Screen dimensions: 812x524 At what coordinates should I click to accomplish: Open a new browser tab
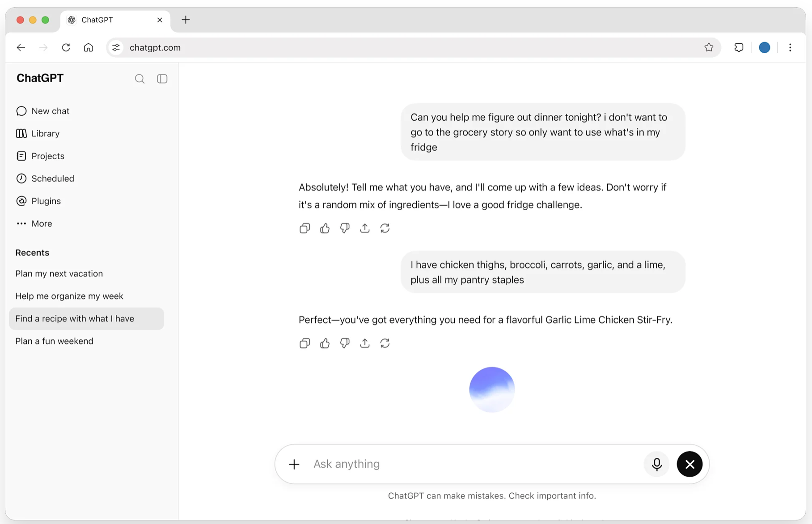pyautogui.click(x=186, y=20)
